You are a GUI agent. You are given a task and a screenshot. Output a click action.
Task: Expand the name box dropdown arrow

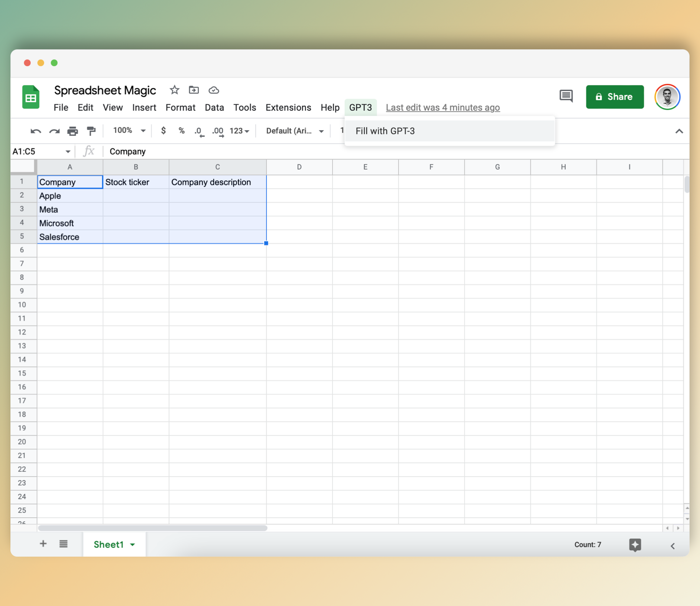point(68,151)
